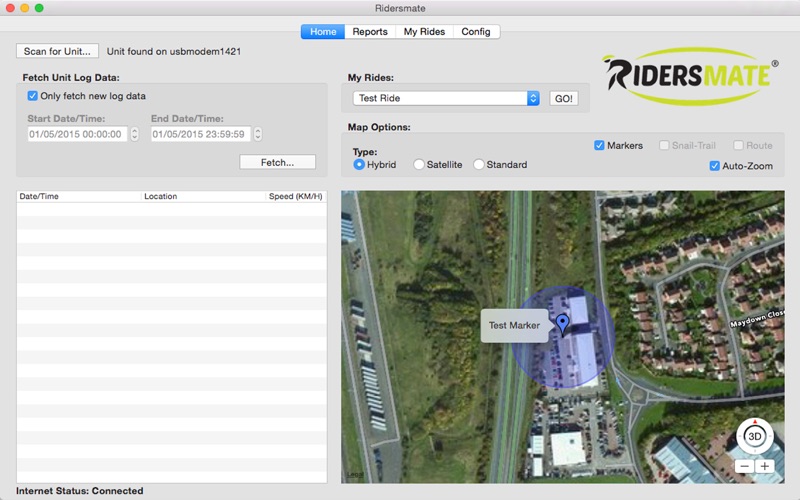800x500 pixels.
Task: Open the Config tab
Action: [476, 32]
